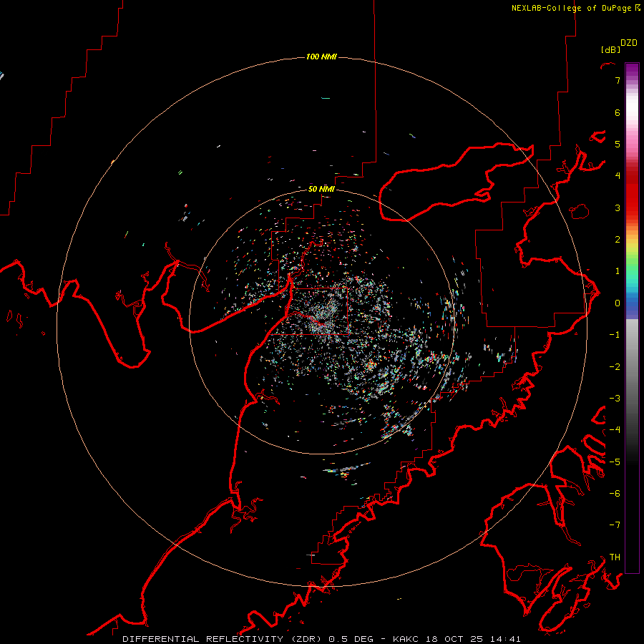Click the "TH" label on the color scale
644x644 pixels.
point(615,557)
